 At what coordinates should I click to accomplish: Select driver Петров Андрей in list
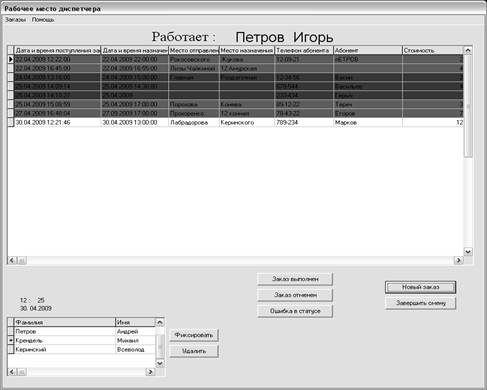tap(82, 331)
